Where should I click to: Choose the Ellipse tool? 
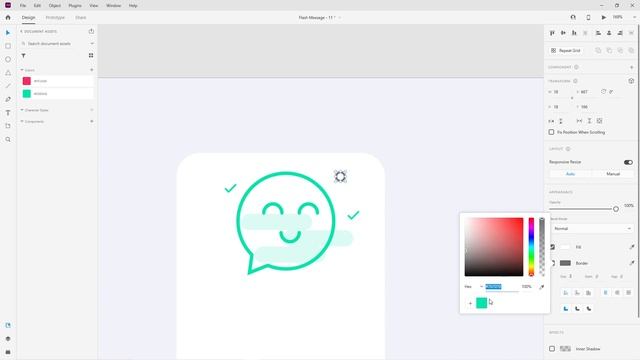[8, 60]
